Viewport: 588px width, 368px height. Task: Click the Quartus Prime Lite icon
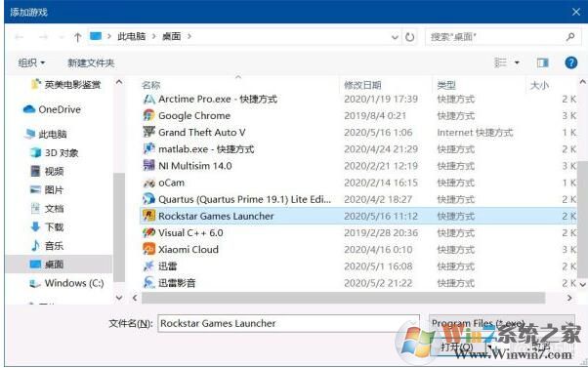148,199
